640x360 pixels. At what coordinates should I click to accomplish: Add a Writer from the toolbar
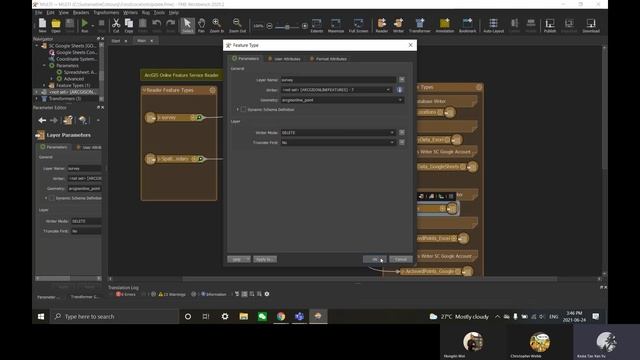pos(398,25)
